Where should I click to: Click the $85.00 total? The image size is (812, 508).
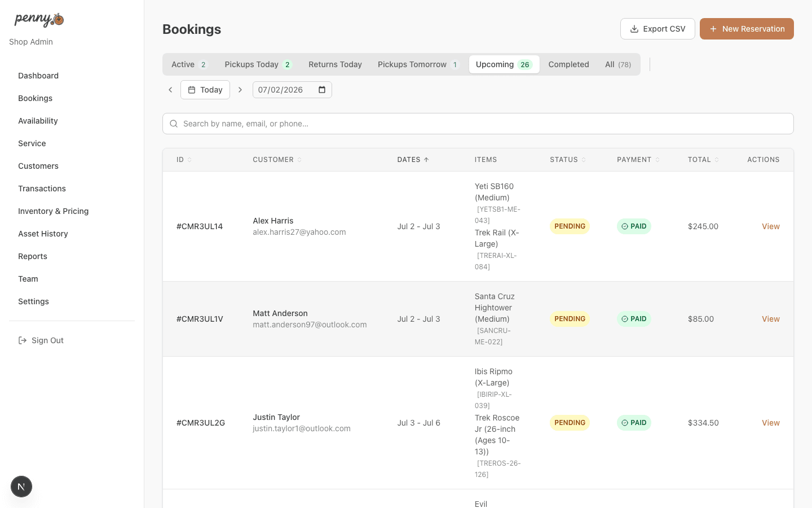701,319
